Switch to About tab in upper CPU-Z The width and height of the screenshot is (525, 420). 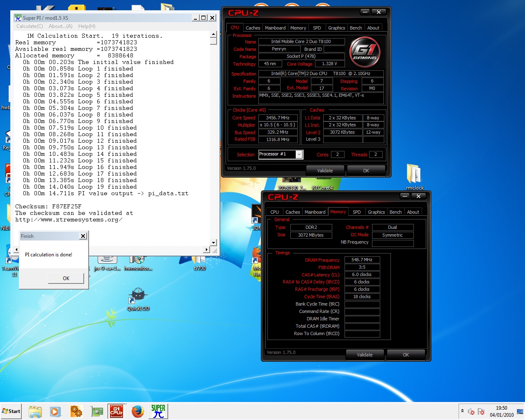373,28
